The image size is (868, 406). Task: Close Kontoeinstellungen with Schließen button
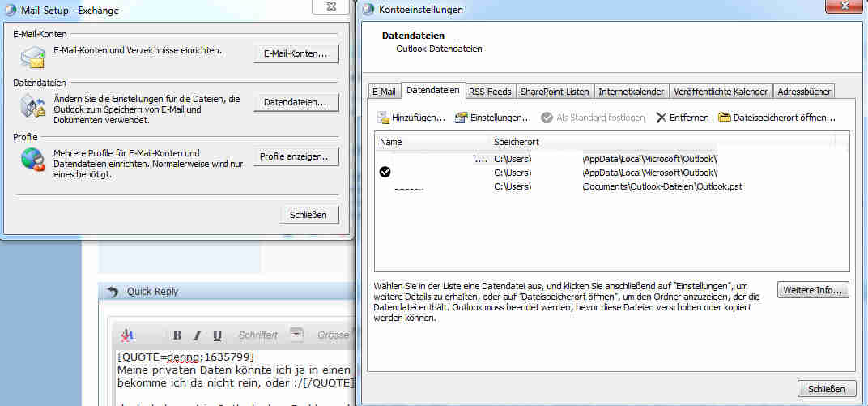(x=827, y=388)
